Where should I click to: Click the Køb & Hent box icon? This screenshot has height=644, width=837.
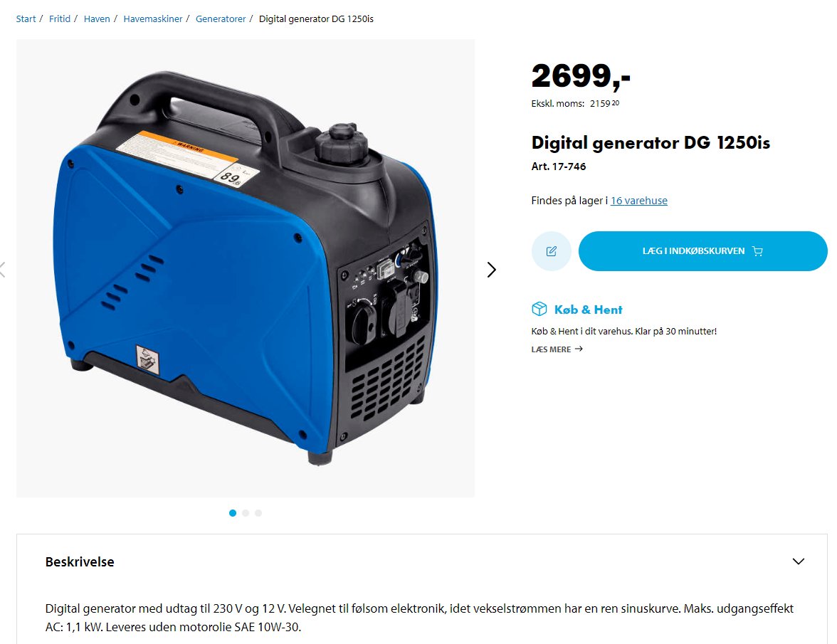[539, 309]
